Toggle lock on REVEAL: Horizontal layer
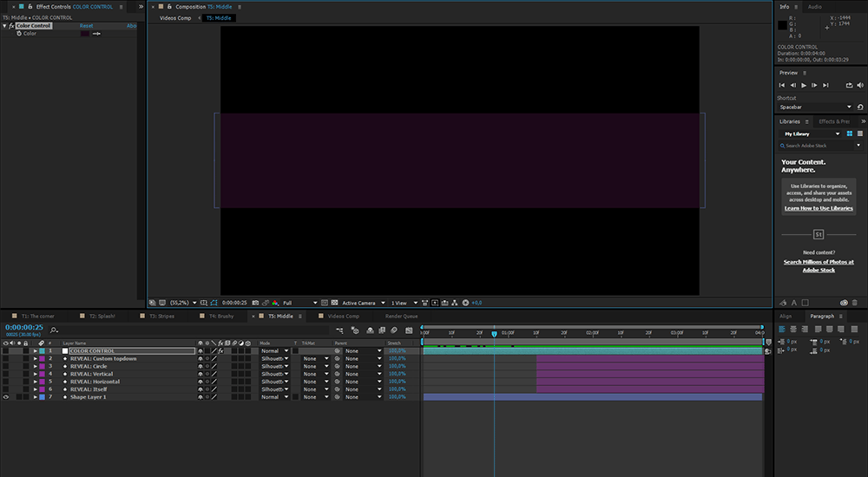 [25, 382]
